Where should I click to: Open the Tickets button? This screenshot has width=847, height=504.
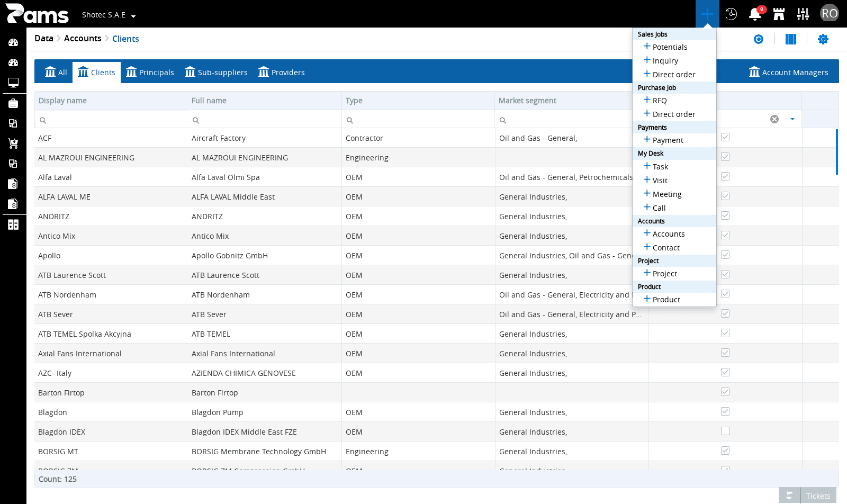coord(818,496)
